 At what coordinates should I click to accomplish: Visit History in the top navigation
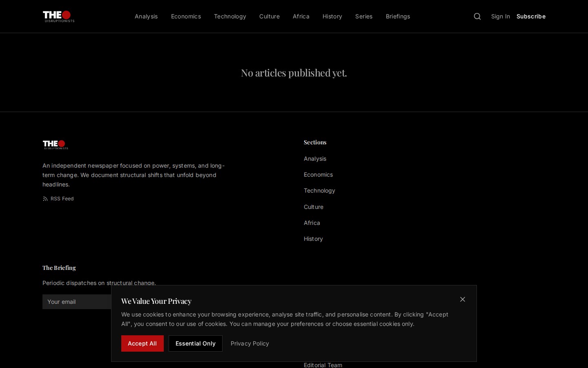[x=332, y=16]
